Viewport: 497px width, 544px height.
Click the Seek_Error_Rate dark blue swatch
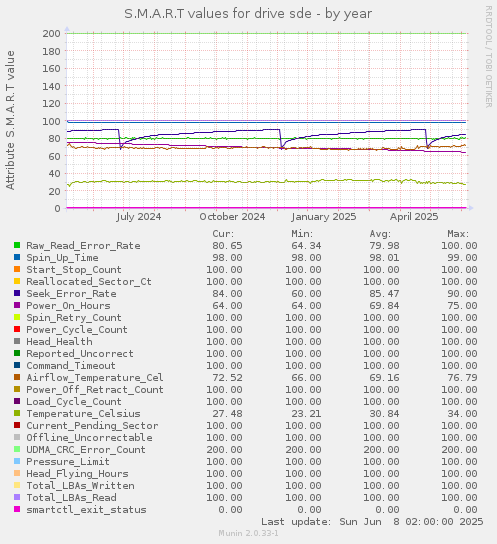click(17, 293)
